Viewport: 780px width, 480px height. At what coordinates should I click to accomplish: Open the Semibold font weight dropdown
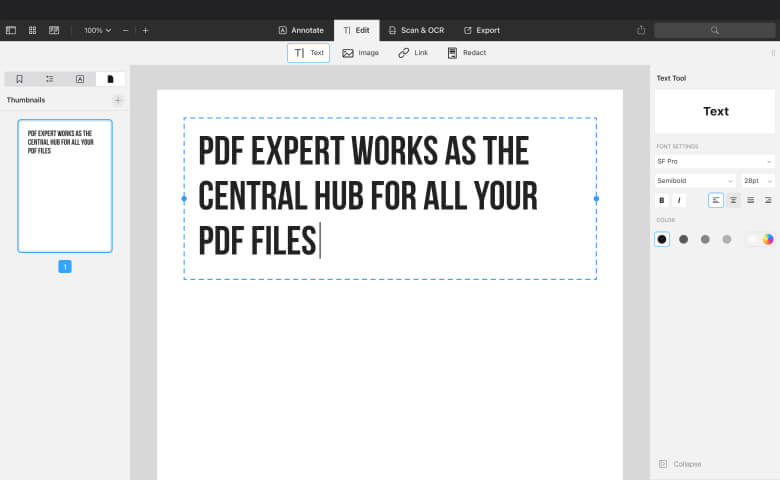pos(695,181)
